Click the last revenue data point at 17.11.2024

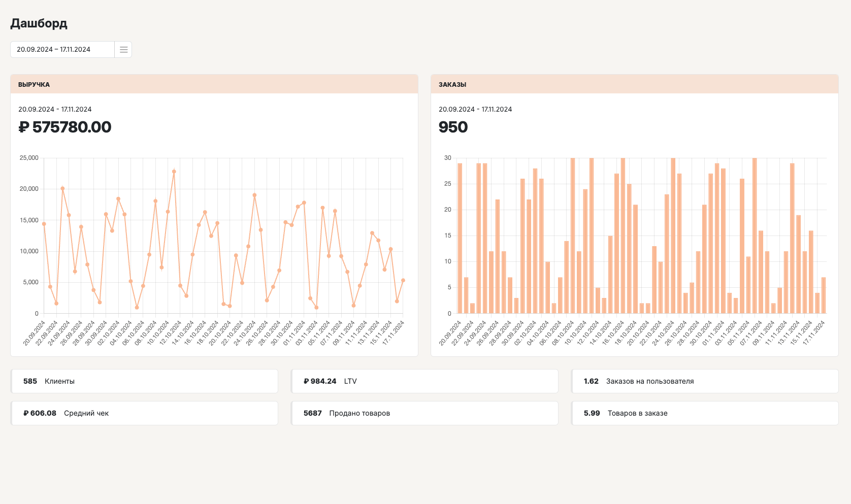click(403, 280)
